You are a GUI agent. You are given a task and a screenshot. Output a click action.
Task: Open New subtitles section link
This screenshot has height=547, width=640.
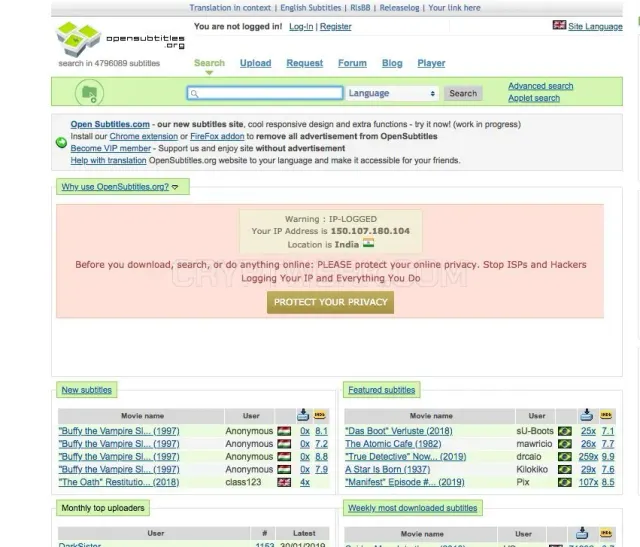pos(87,390)
